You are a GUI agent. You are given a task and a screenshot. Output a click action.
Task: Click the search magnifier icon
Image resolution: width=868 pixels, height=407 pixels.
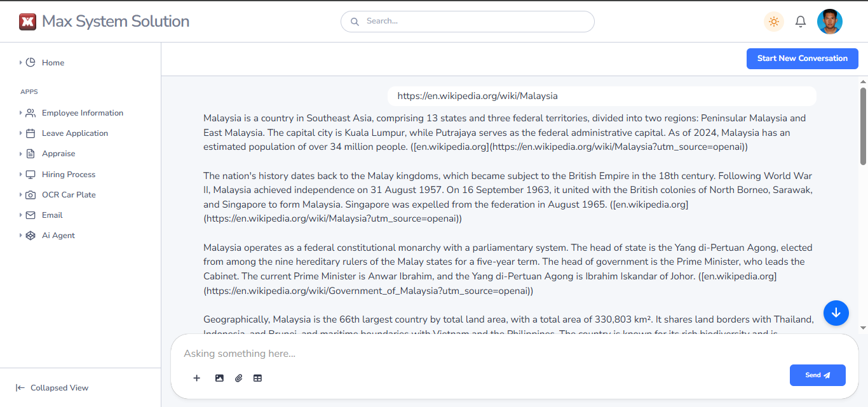(x=355, y=21)
